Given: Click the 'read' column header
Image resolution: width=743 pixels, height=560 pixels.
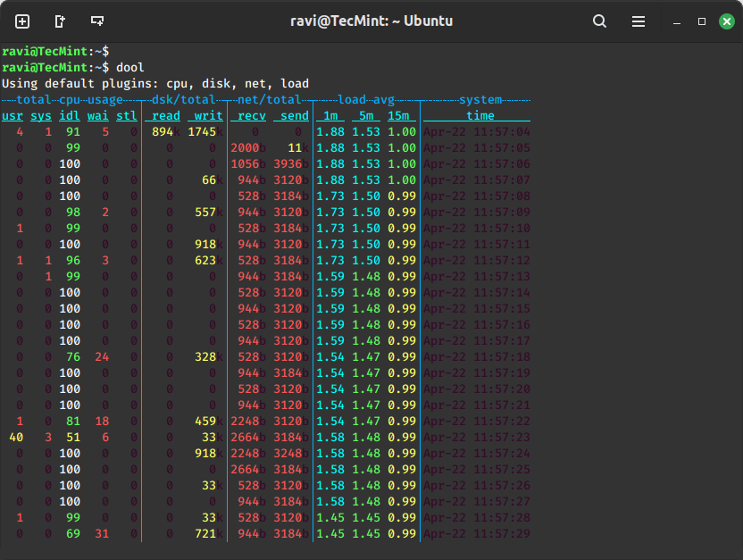Looking at the screenshot, I should pos(165,115).
